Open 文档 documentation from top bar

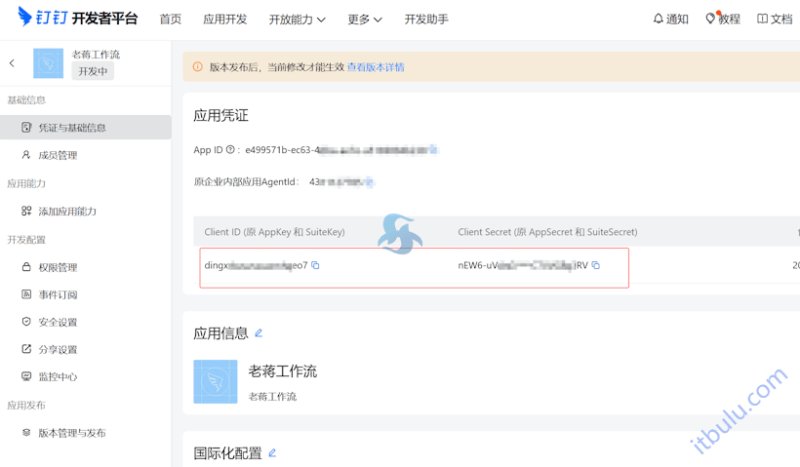tap(774, 19)
